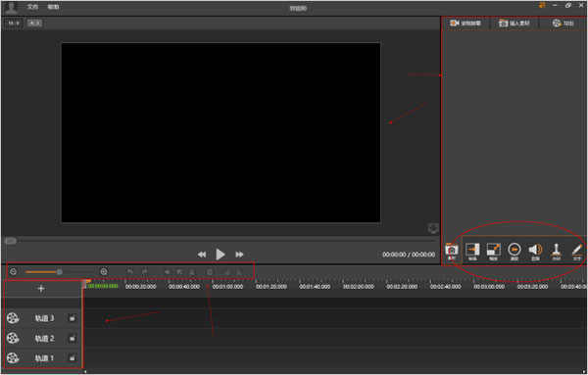Toggle the lock button on 轨道 3
Screen dimensions: 588x375
tap(72, 318)
